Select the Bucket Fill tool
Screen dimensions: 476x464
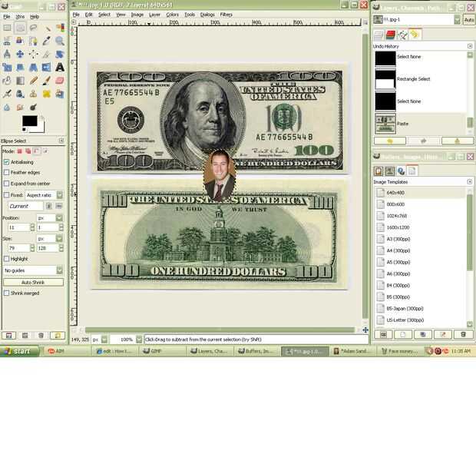pyautogui.click(x=7, y=81)
